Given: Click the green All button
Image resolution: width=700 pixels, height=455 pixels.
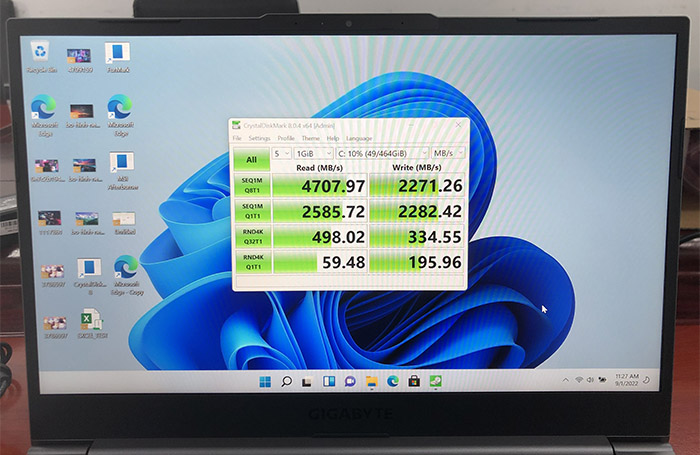Looking at the screenshot, I should [251, 158].
